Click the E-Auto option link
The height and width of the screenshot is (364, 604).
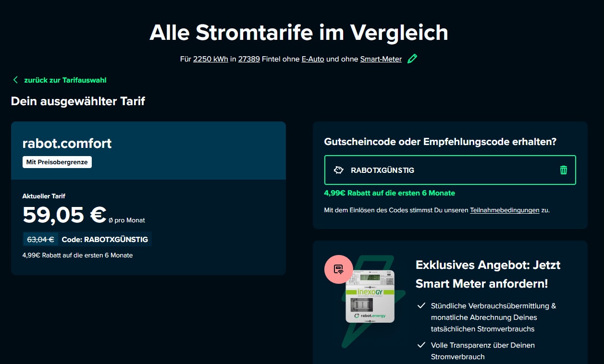(313, 59)
